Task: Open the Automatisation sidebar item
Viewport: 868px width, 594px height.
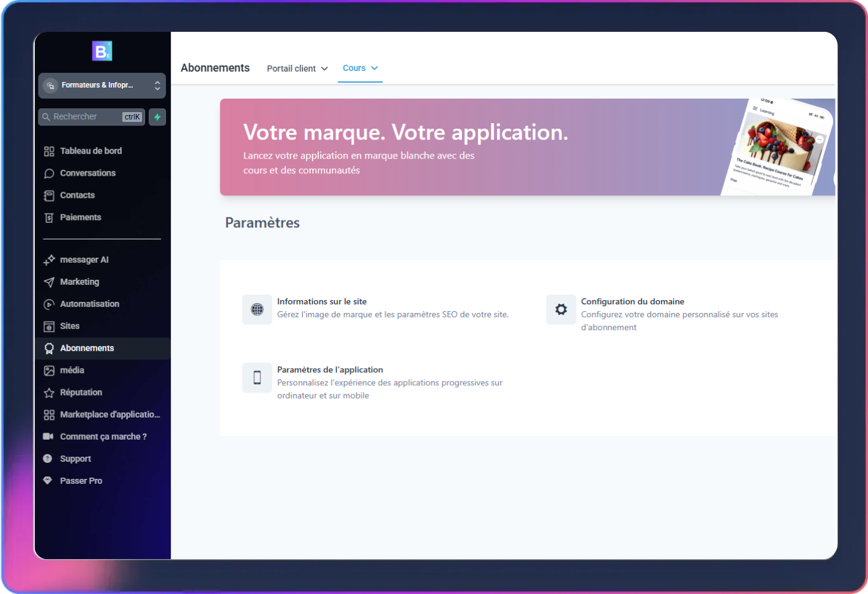Action: click(89, 304)
